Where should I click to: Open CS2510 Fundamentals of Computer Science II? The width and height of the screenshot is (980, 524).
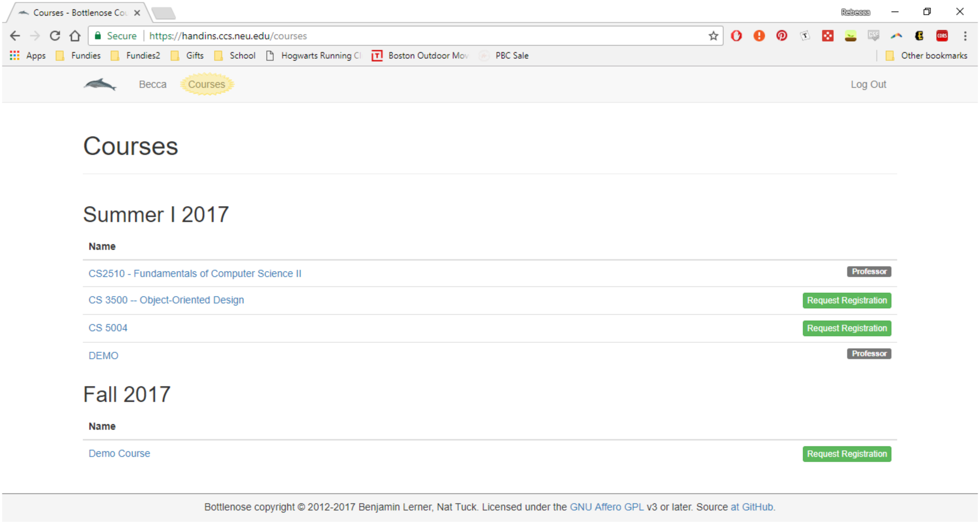(195, 273)
